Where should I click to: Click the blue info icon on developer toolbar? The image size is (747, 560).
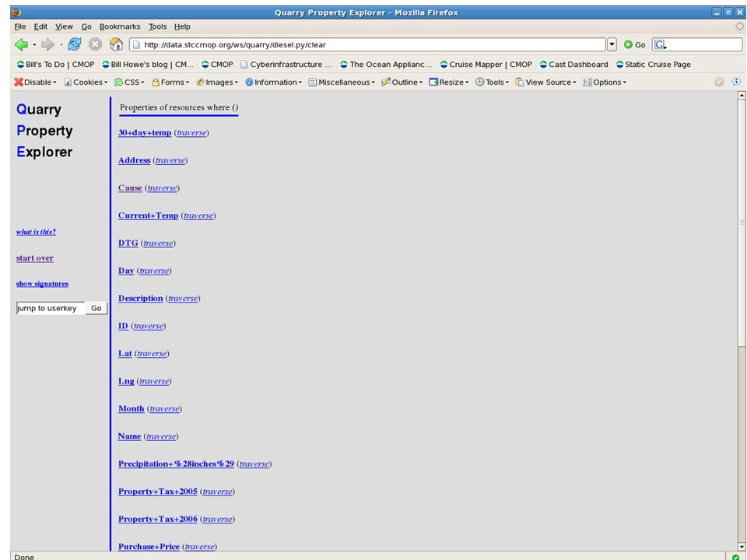(x=736, y=82)
